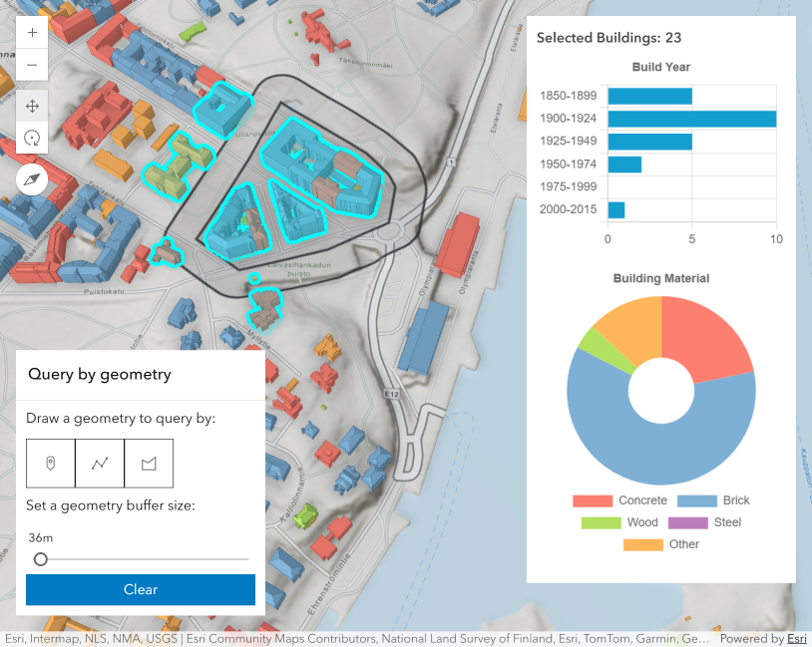The height and width of the screenshot is (647, 812).
Task: Open the Esri link in the attribution bar
Action: coord(796,638)
